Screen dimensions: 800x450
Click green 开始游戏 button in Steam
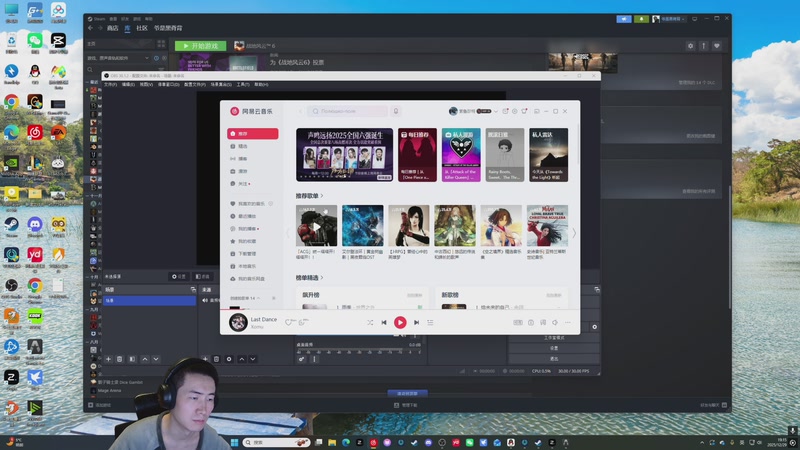pyautogui.click(x=201, y=46)
